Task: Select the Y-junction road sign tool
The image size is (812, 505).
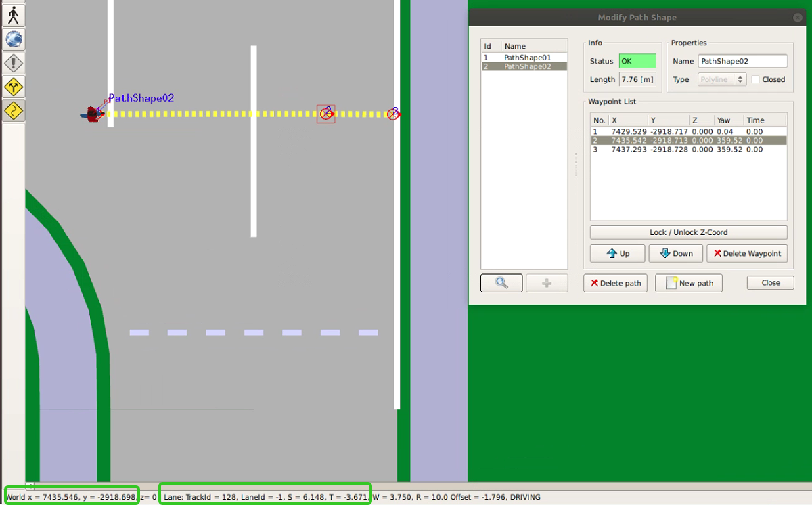Action: 13,87
